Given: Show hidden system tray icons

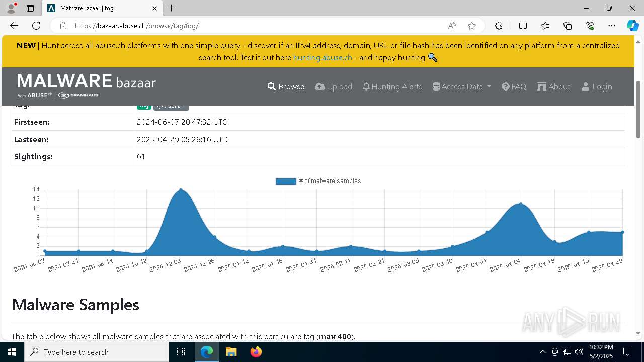Looking at the screenshot, I should [x=542, y=352].
